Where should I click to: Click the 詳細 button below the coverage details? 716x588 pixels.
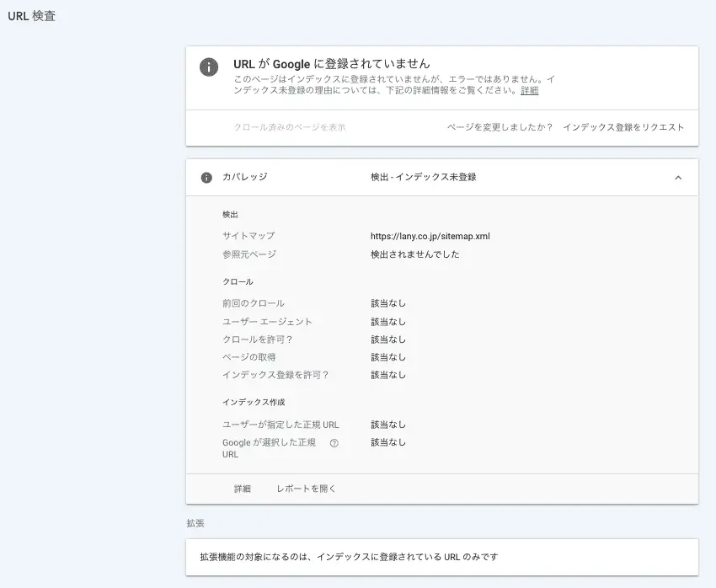click(242, 489)
